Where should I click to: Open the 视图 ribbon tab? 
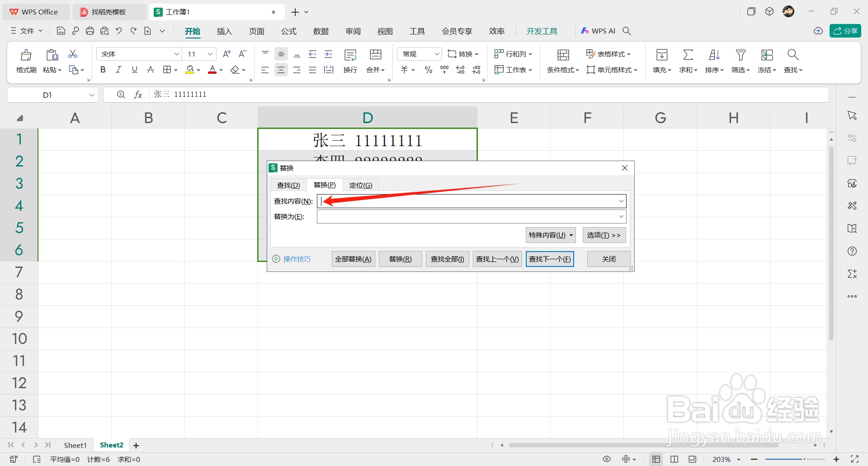pos(385,31)
